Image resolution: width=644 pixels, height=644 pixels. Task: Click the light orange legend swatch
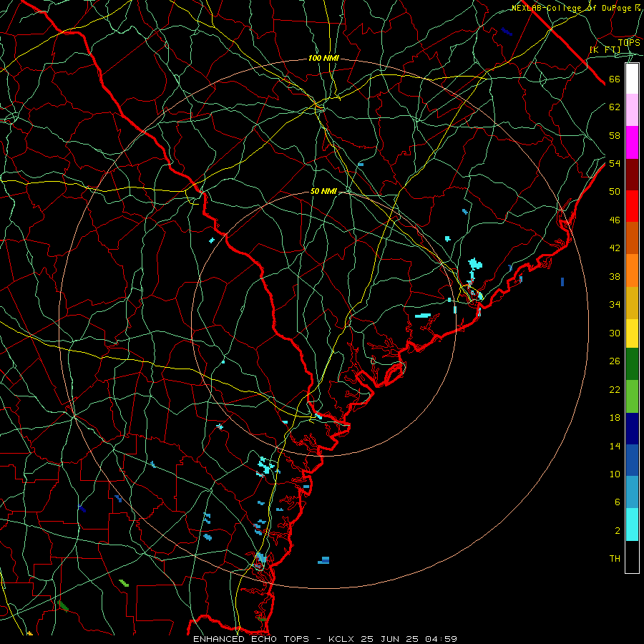click(632, 270)
